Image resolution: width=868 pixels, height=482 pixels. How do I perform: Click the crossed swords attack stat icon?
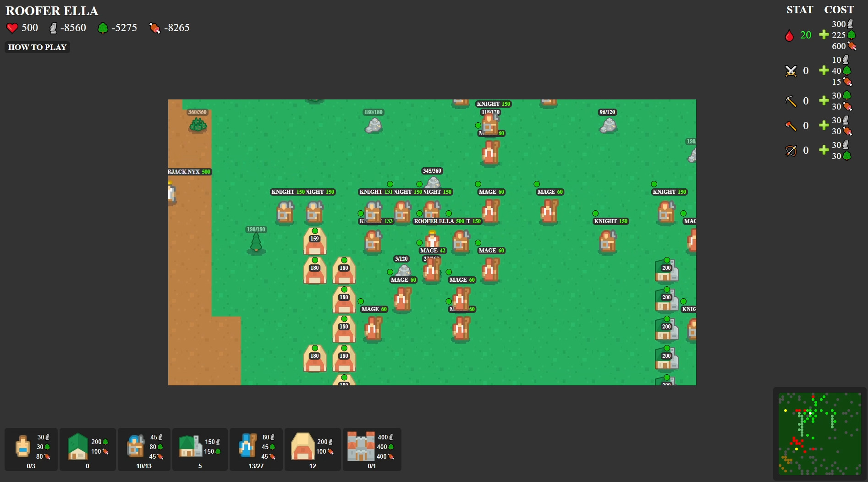pyautogui.click(x=791, y=71)
